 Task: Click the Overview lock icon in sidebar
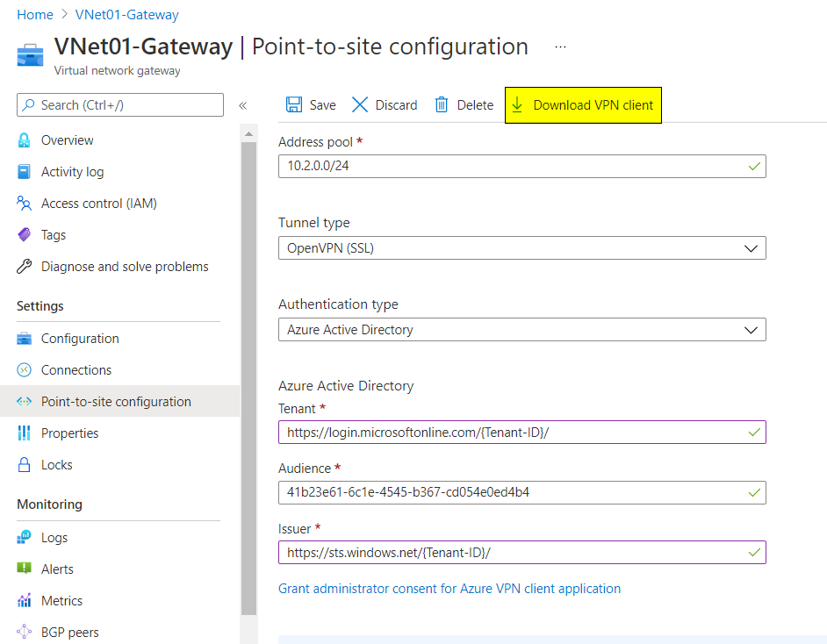pyautogui.click(x=25, y=140)
